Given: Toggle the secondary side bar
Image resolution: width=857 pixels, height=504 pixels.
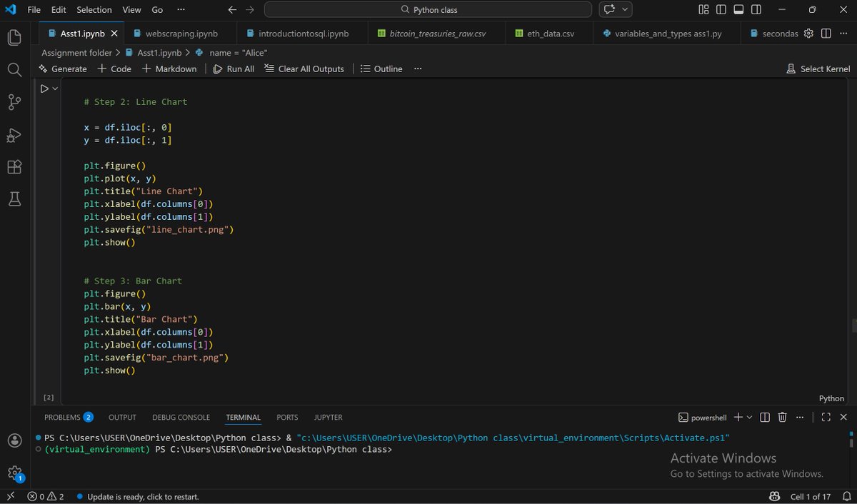Looking at the screenshot, I should pyautogui.click(x=756, y=10).
